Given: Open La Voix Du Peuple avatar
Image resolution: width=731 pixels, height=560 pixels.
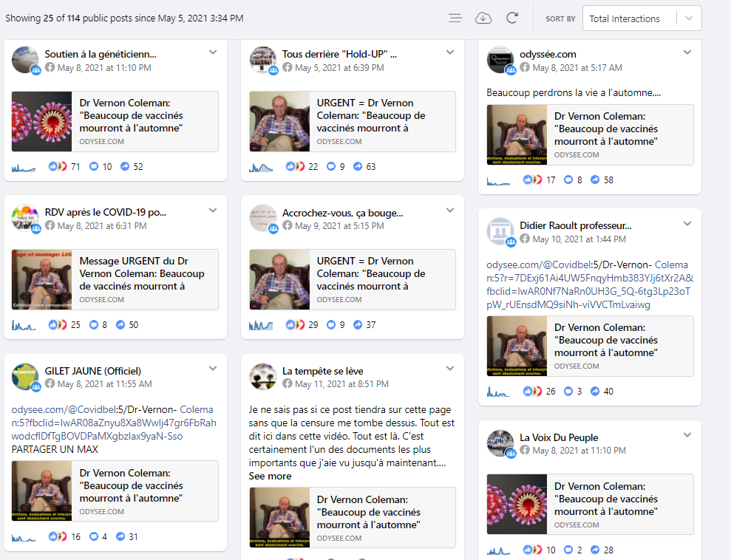Looking at the screenshot, I should pos(500,443).
